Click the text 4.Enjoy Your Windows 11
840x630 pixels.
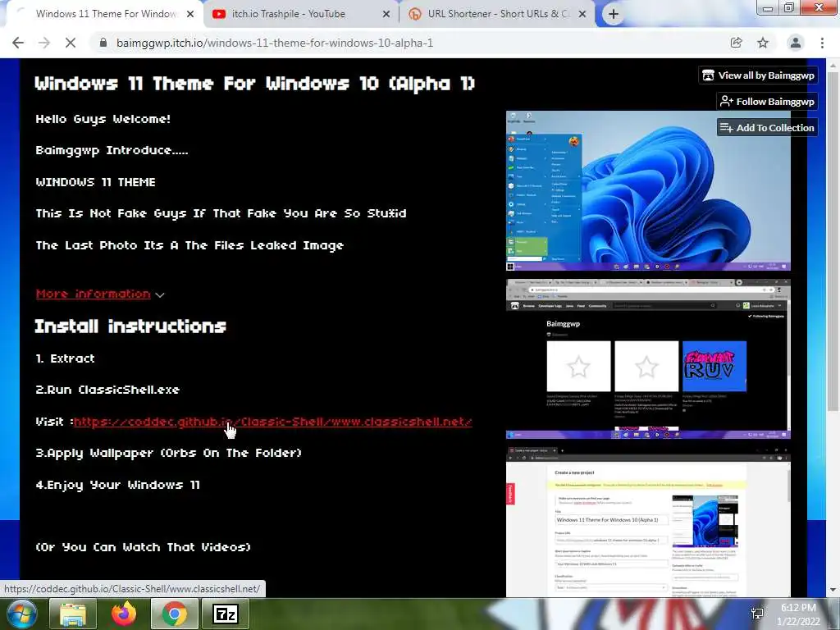(x=118, y=486)
